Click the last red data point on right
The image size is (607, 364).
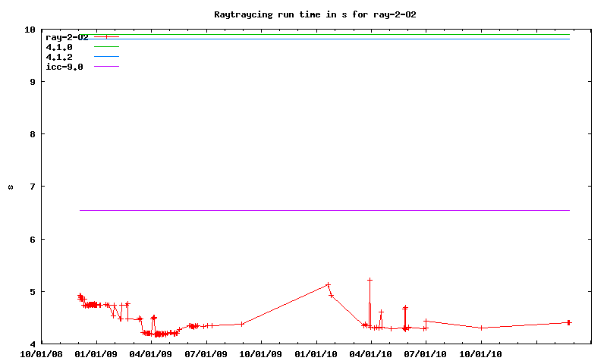(569, 322)
